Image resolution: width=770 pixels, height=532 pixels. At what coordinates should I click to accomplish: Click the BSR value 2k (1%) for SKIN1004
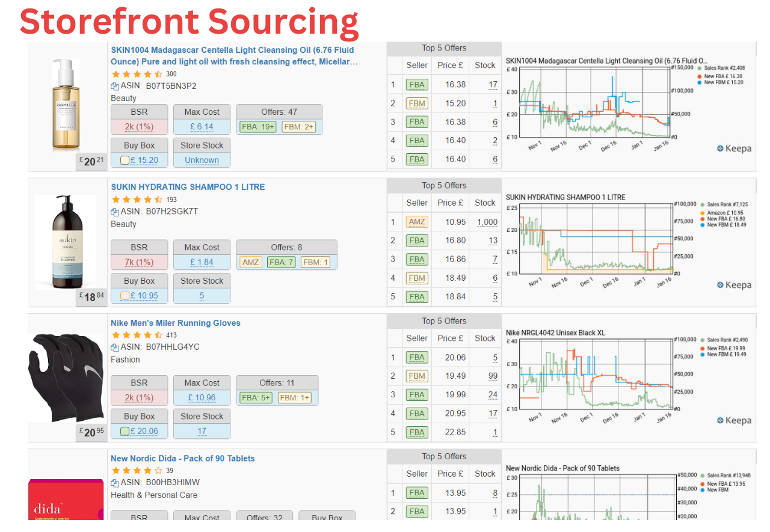tap(140, 127)
